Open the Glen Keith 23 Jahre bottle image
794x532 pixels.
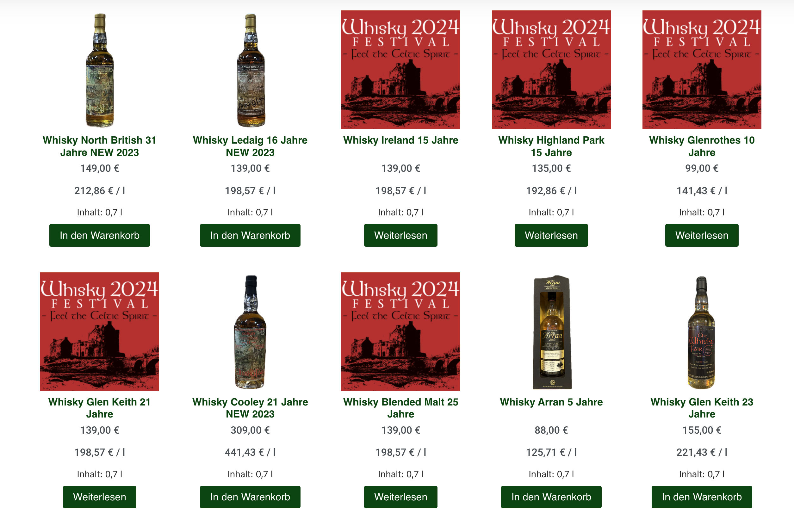(x=702, y=331)
